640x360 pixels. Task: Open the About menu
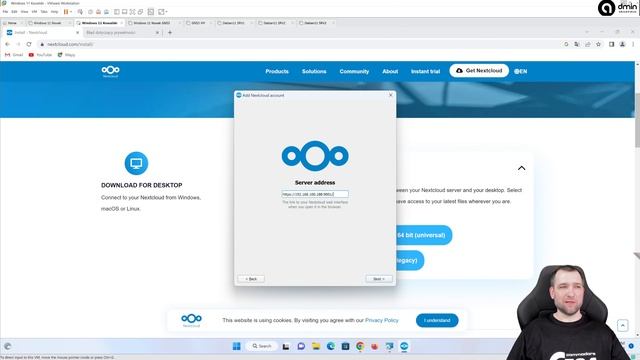tap(390, 71)
